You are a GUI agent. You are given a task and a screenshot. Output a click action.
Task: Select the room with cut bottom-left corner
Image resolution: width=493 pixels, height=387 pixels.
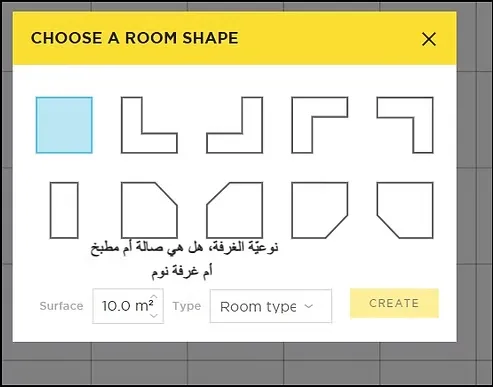[x=405, y=210]
